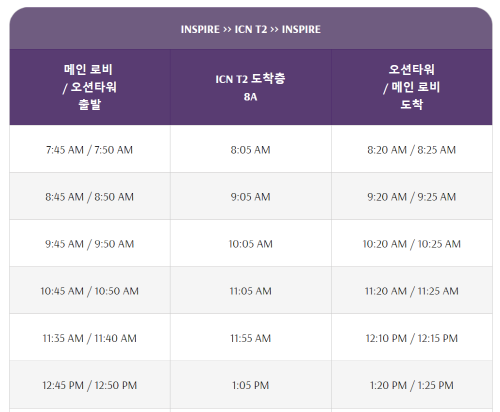Image resolution: width=500 pixels, height=412 pixels.
Task: Click the '8:20 AM / 8:25 AM' cell
Action: [x=412, y=149]
